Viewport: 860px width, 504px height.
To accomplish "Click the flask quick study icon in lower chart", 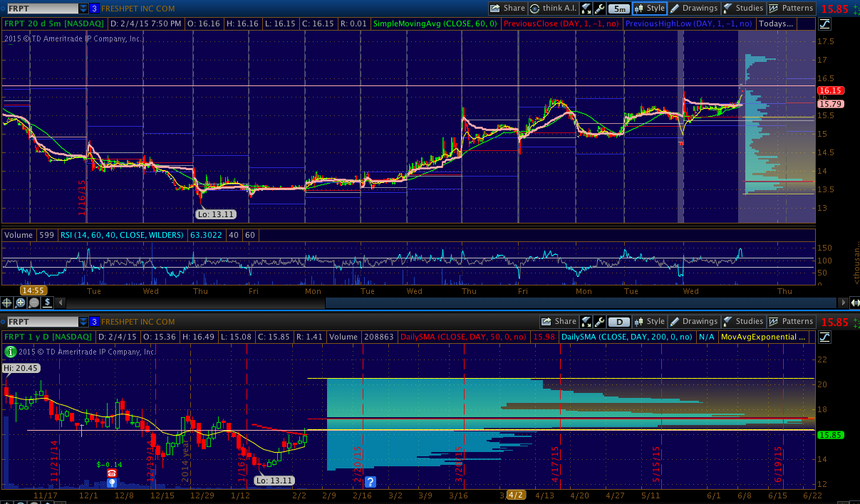I will 586,322.
